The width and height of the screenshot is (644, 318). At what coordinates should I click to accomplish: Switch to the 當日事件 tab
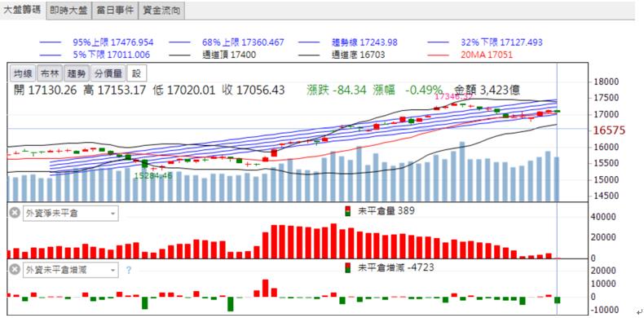coord(115,11)
